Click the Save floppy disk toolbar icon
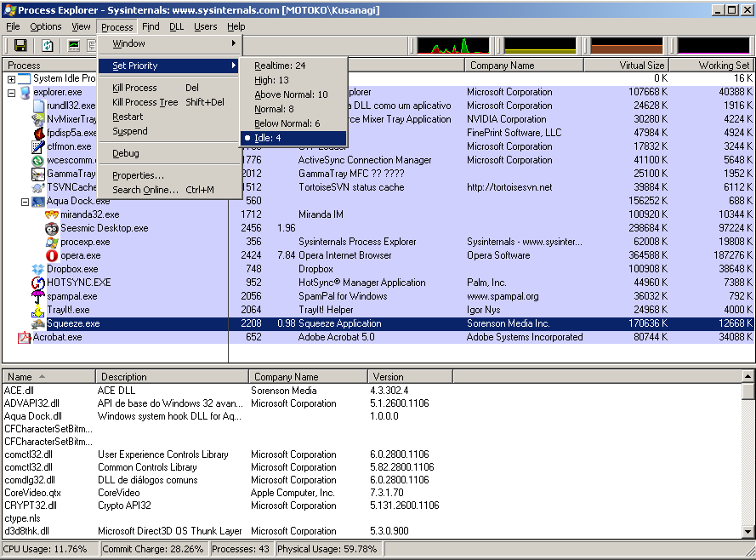Screen dimensions: 756x560 tap(20, 45)
